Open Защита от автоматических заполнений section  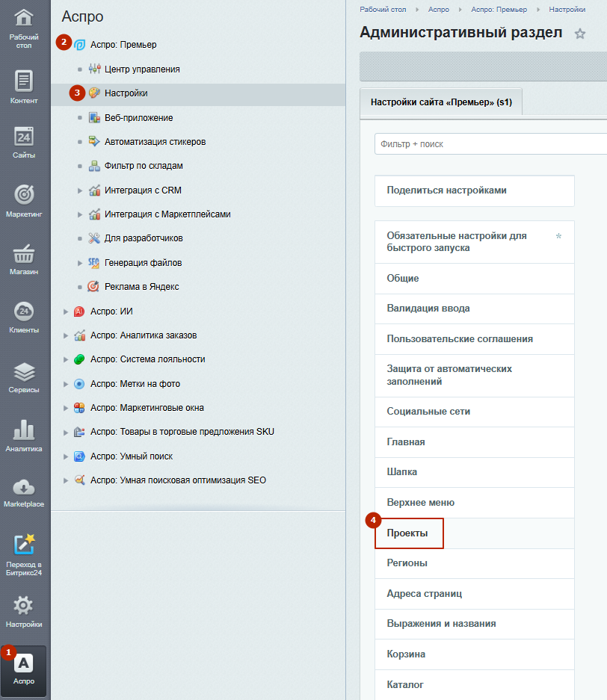tap(475, 376)
